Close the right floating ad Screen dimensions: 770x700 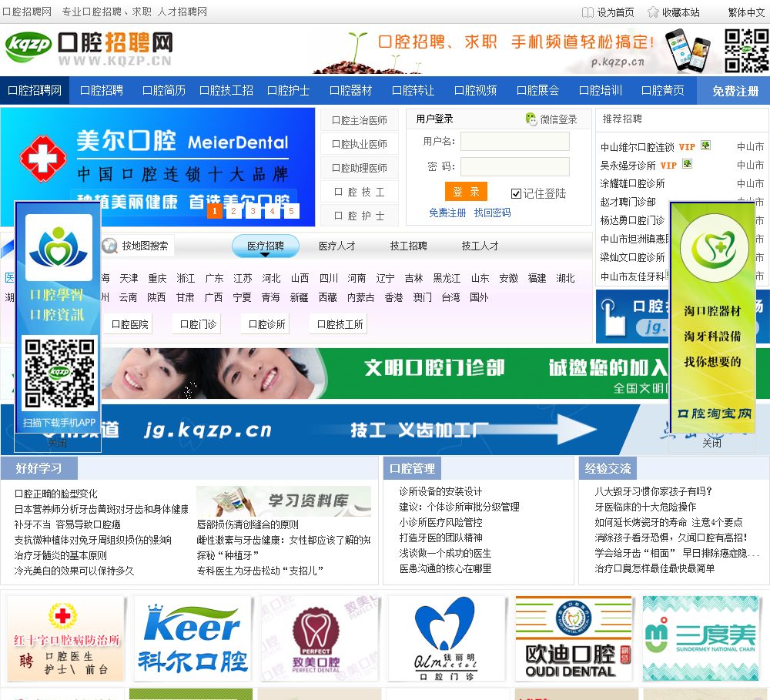[x=712, y=443]
